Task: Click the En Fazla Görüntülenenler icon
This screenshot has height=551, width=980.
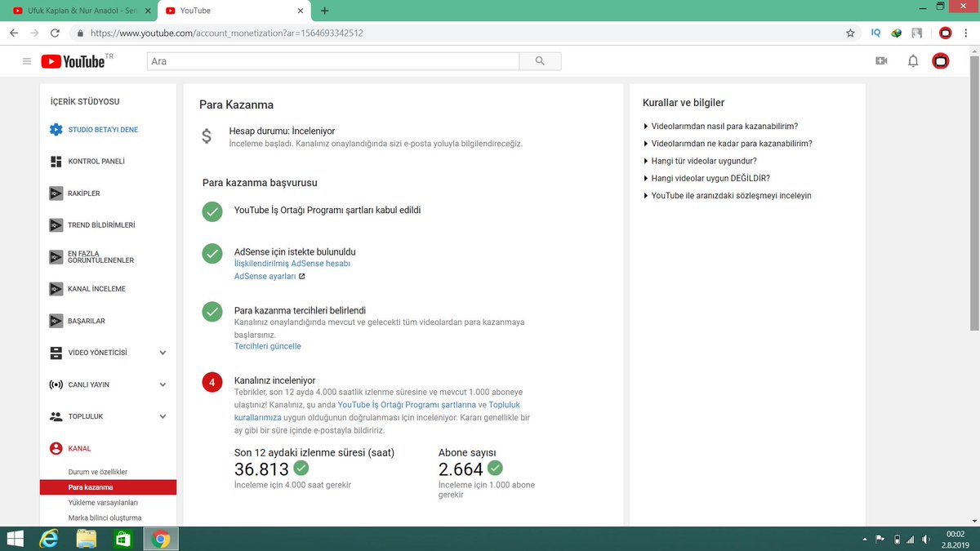Action: pyautogui.click(x=56, y=256)
